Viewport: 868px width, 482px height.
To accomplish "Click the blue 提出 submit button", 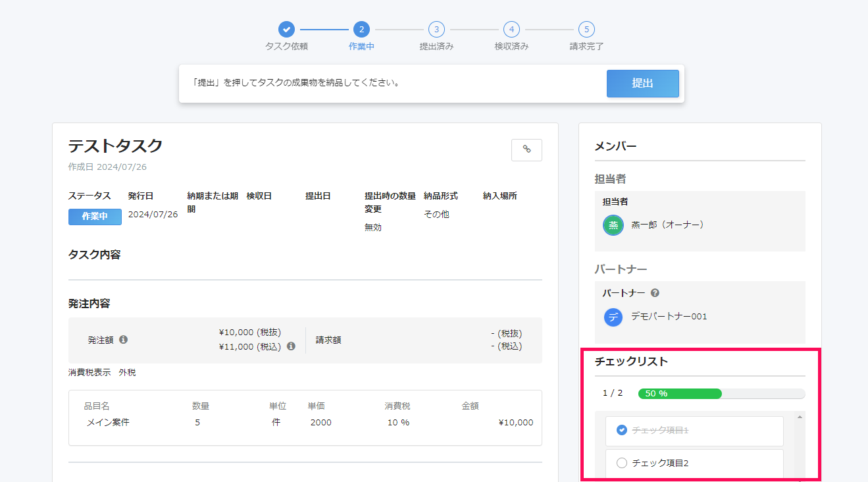I will click(642, 84).
